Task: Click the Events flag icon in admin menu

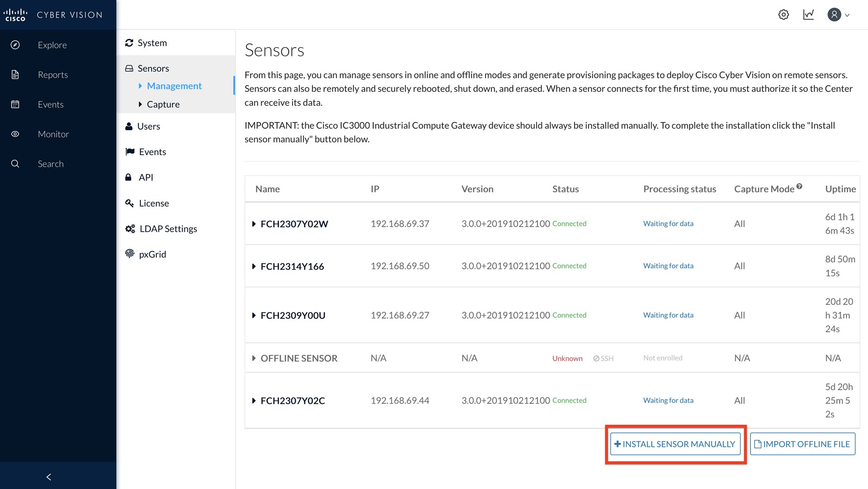Action: pos(130,152)
